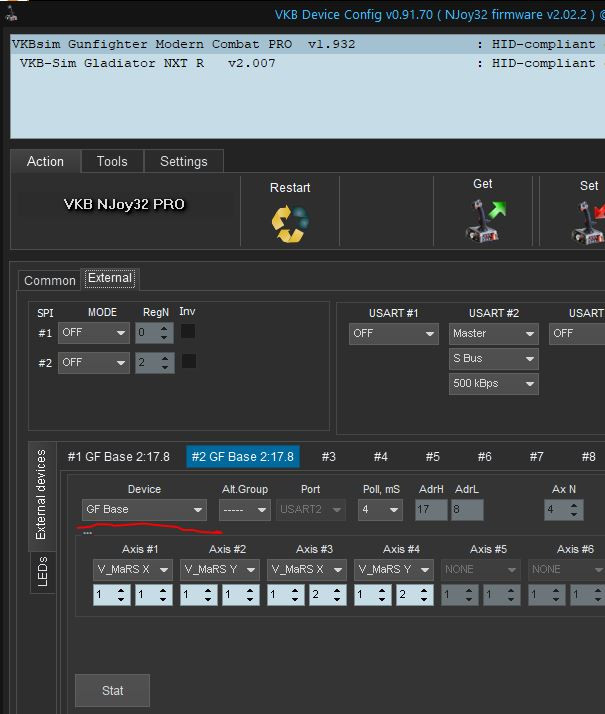This screenshot has width=605, height=714.
Task: Open device slot #6 tab
Action: tap(484, 457)
